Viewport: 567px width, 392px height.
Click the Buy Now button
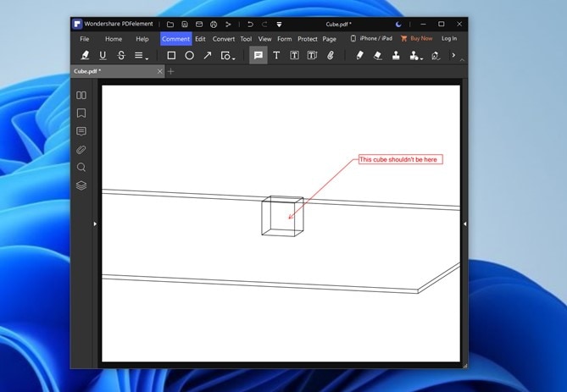417,38
